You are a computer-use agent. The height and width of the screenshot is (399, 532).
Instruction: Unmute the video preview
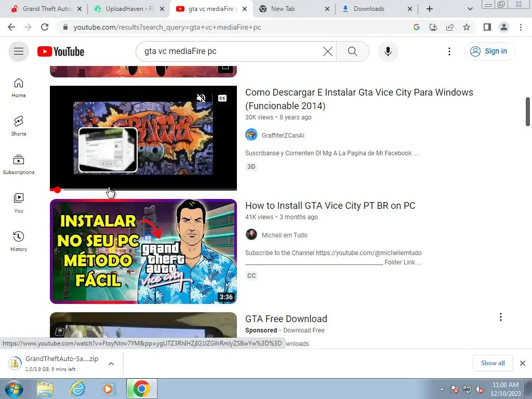click(x=201, y=98)
